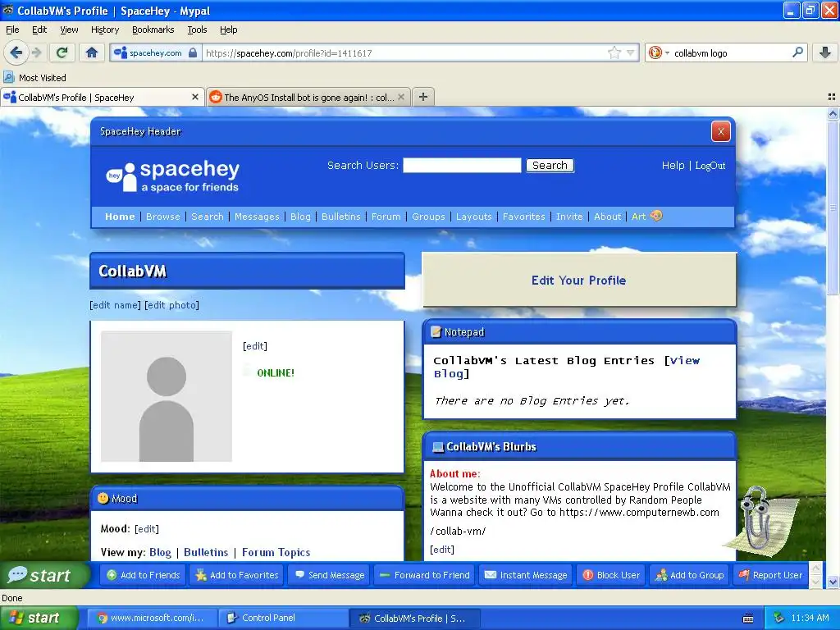Click the Search Users input field
Viewport: 840px width, 630px height.
click(x=462, y=165)
